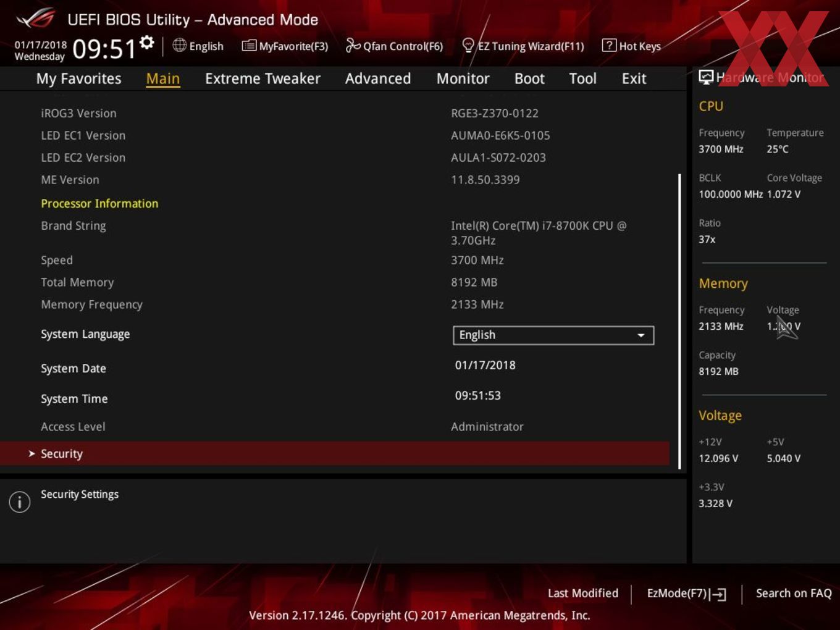Viewport: 840px width, 630px height.
Task: Select the Main tab
Action: tap(163, 79)
